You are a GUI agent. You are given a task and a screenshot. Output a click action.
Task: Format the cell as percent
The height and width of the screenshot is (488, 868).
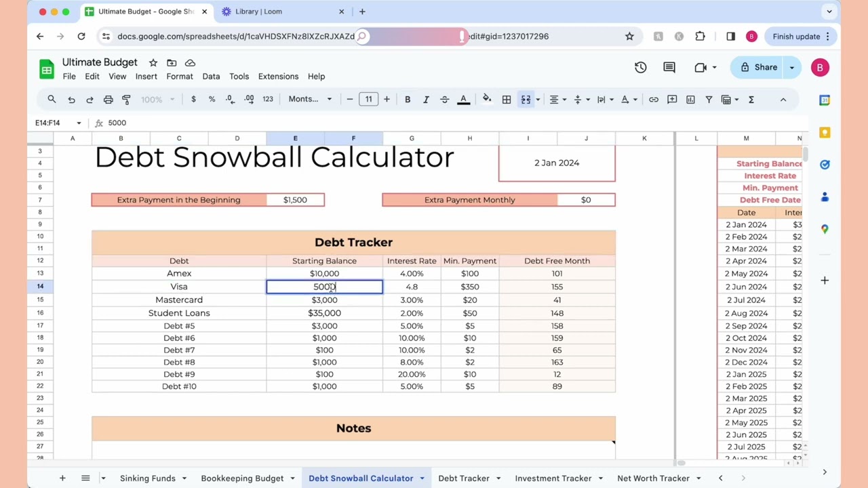(x=212, y=99)
